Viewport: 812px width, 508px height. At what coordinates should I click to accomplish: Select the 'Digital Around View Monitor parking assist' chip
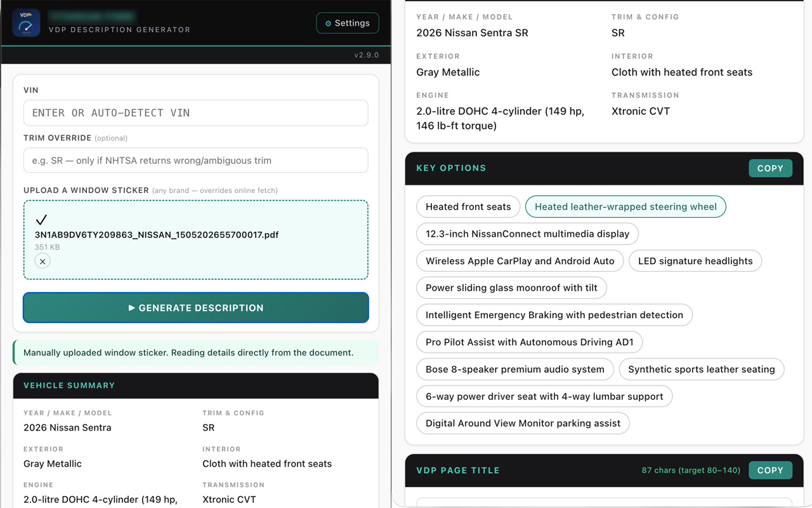[x=523, y=424]
